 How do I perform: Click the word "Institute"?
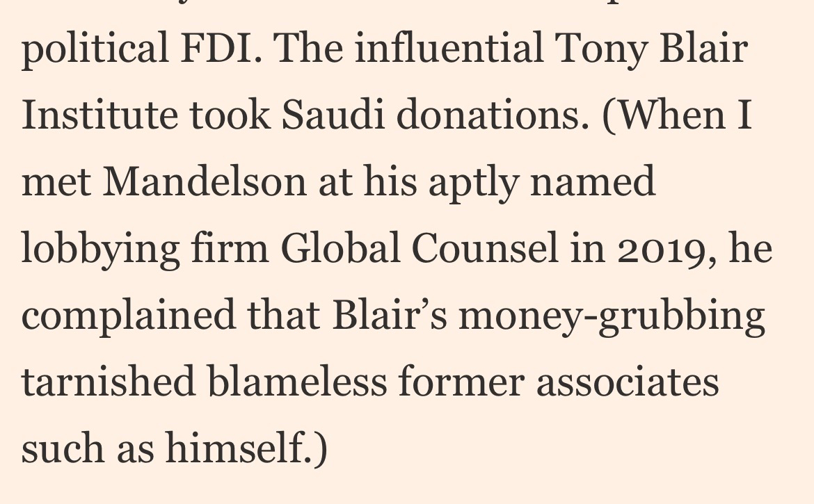[99, 115]
